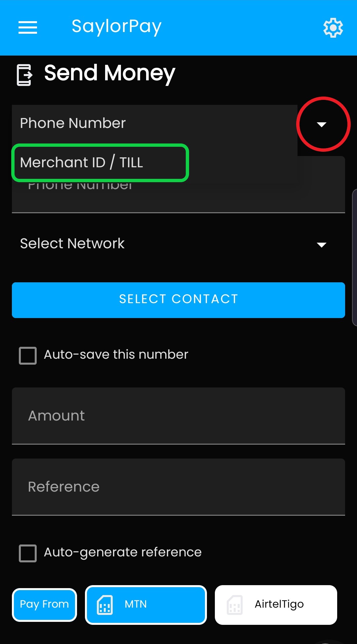Open the hamburger navigation menu

pyautogui.click(x=28, y=27)
